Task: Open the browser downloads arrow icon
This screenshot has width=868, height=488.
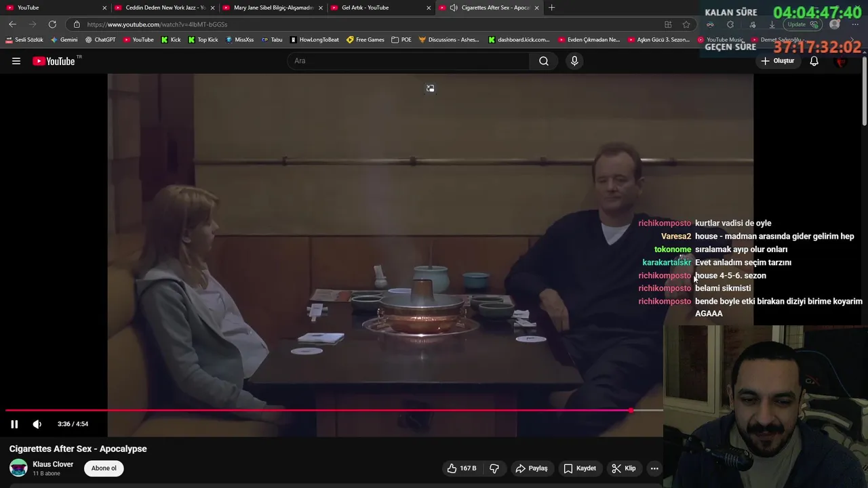Action: [x=772, y=24]
